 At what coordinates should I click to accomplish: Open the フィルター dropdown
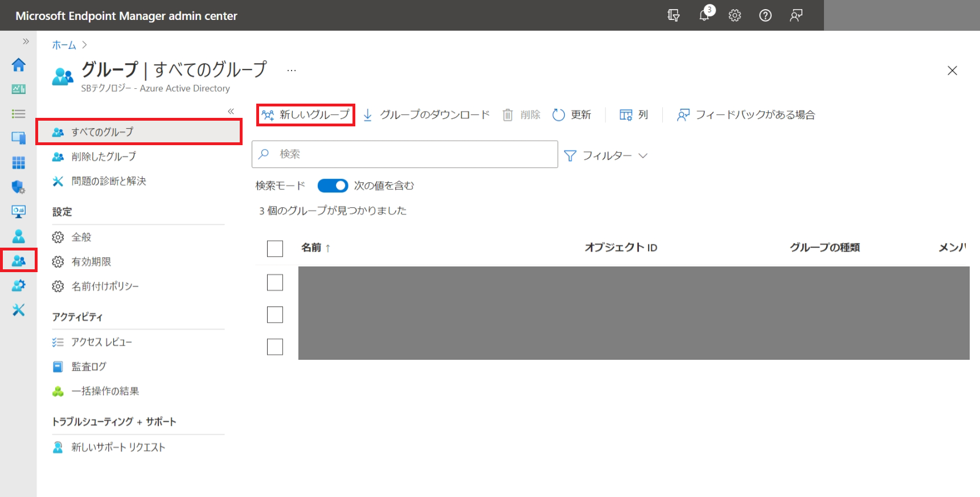tap(606, 155)
